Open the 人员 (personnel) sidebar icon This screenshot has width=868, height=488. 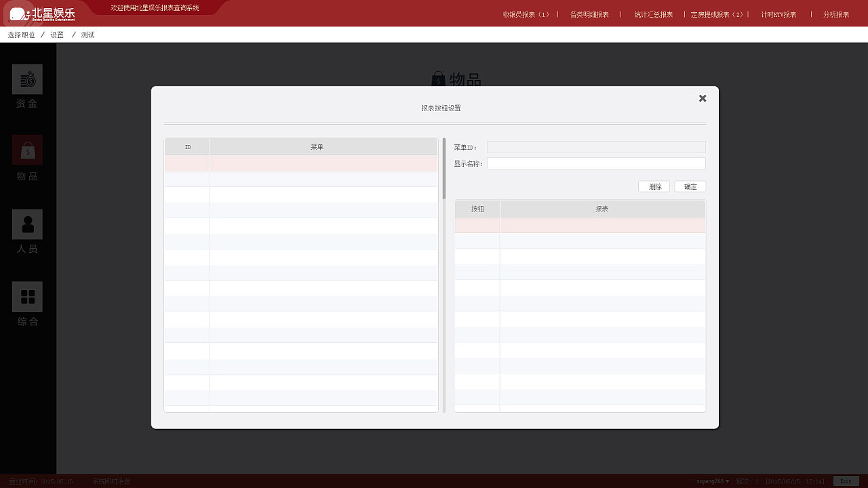(x=27, y=224)
